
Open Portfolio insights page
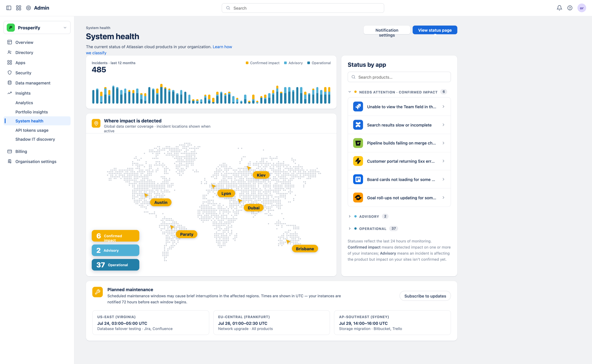(x=32, y=112)
